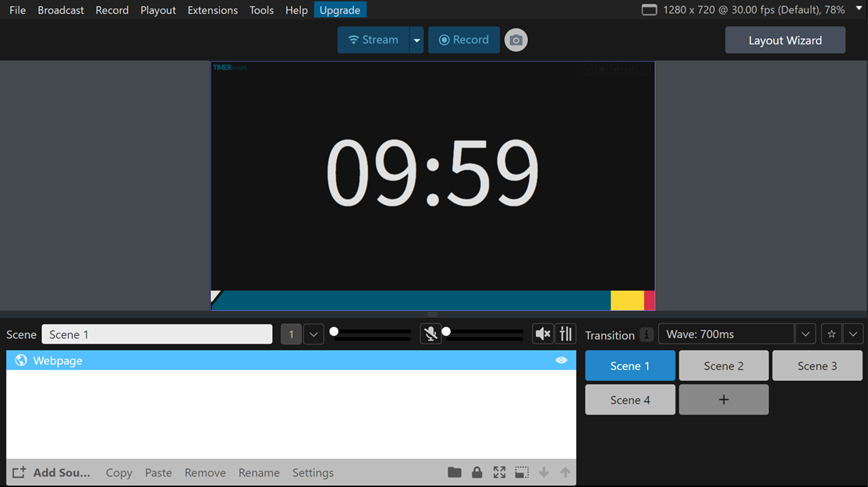Open the Wave: 700ms transition dropdown
Viewport: 868px width, 487px height.
click(x=806, y=334)
